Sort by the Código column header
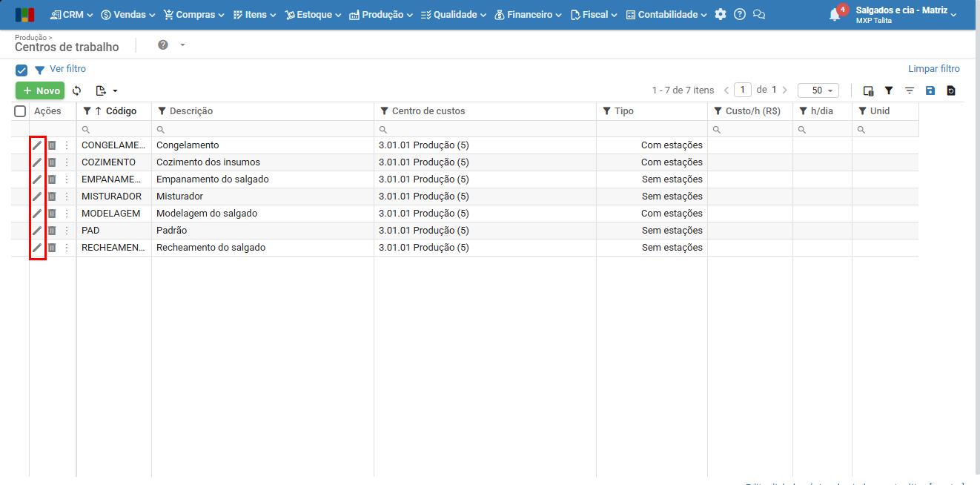This screenshot has height=485, width=980. pyautogui.click(x=121, y=111)
